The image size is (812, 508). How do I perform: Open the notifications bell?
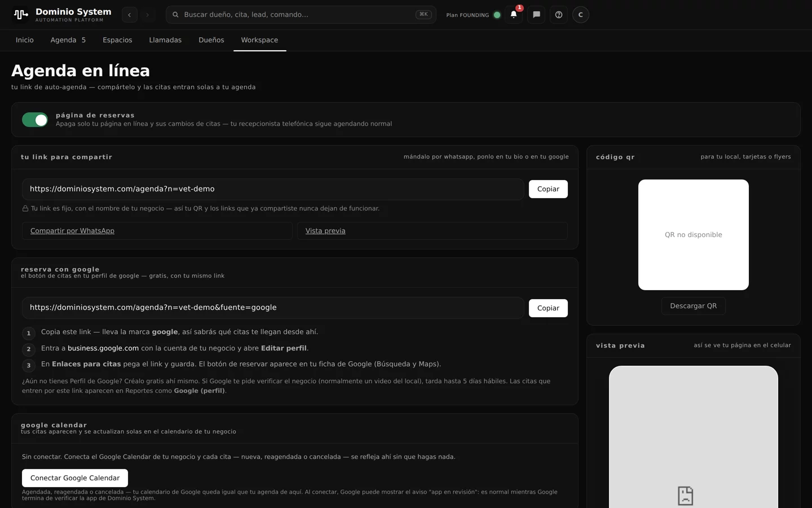514,15
